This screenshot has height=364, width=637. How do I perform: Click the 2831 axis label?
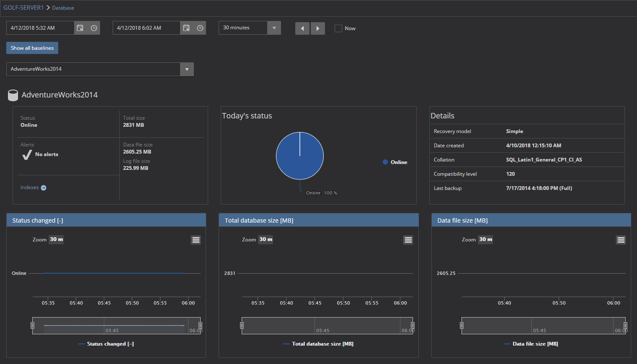click(230, 273)
